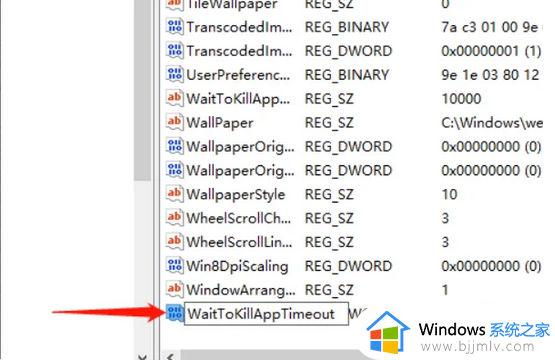Screen dimensions: 555x360
Task: Select the WheelScrollLin... value name
Action: tap(240, 242)
